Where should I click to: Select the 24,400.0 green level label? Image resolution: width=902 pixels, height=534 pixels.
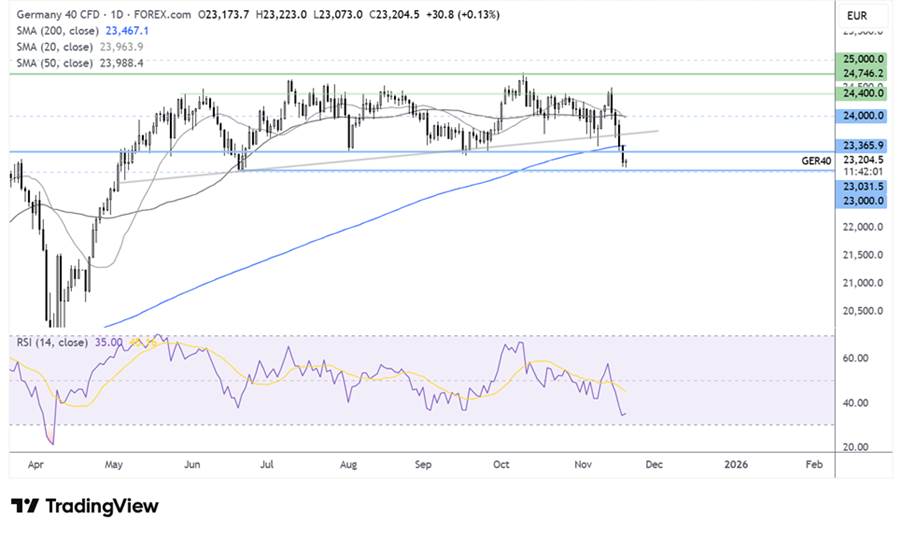click(x=863, y=92)
